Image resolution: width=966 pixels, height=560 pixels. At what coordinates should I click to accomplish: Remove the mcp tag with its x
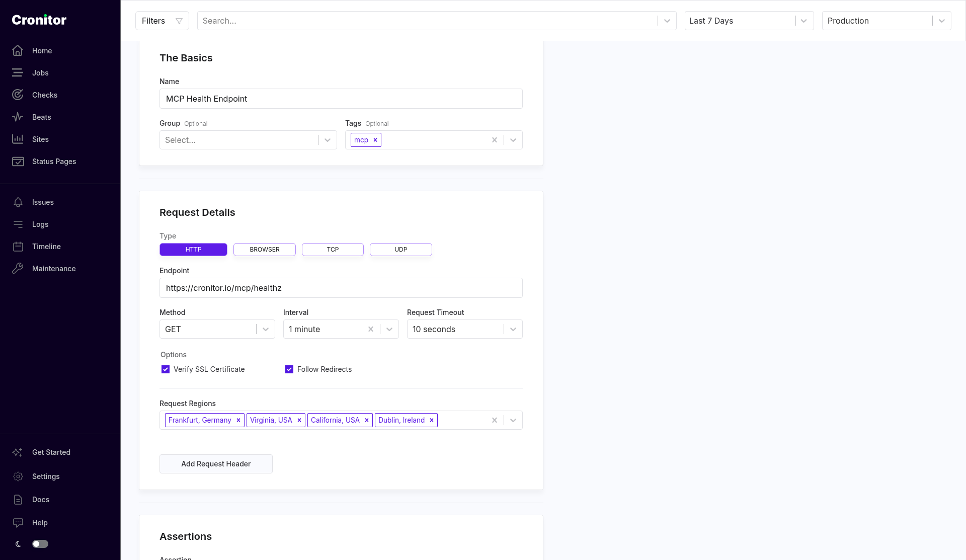tap(375, 140)
